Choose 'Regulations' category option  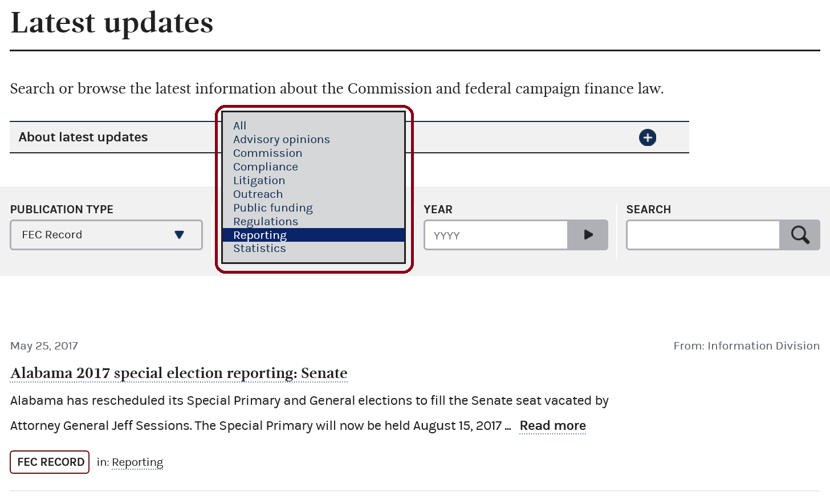coord(266,221)
